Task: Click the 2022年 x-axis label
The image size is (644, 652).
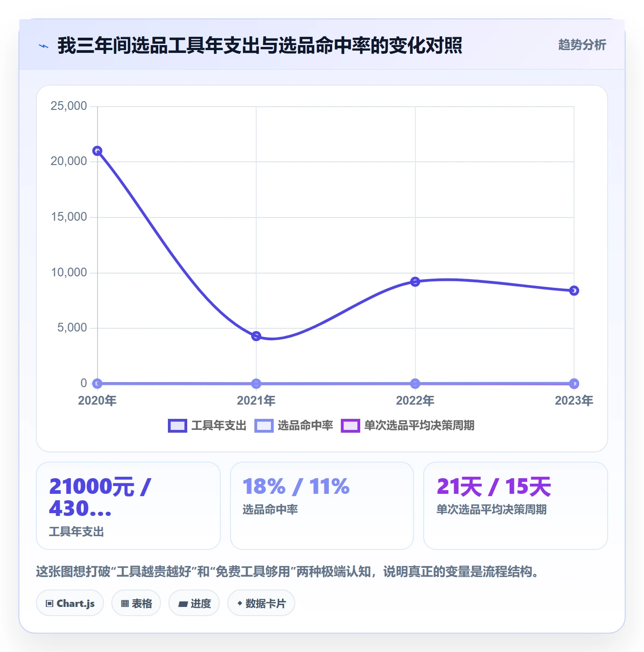Action: coord(415,400)
